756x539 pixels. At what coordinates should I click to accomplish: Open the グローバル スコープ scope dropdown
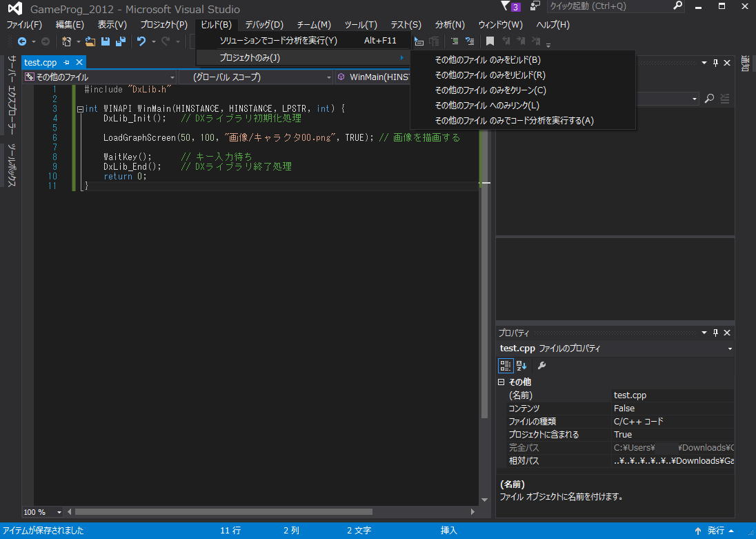pyautogui.click(x=255, y=77)
